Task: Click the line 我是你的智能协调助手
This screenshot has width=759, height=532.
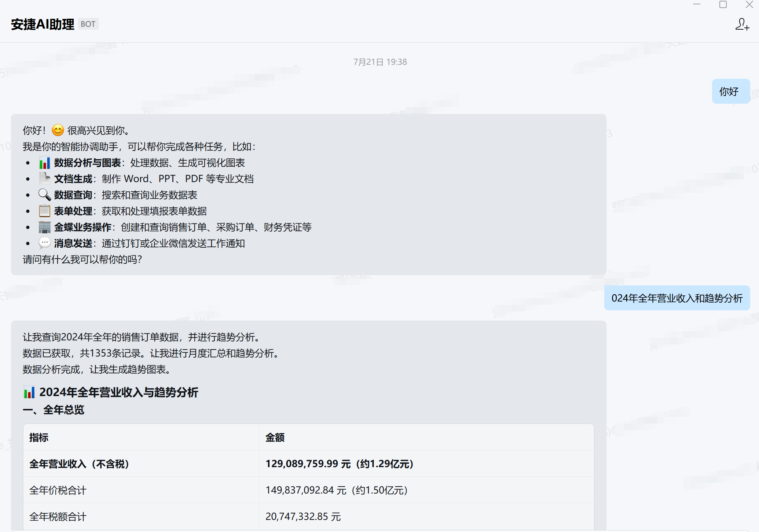Action: tap(139, 147)
